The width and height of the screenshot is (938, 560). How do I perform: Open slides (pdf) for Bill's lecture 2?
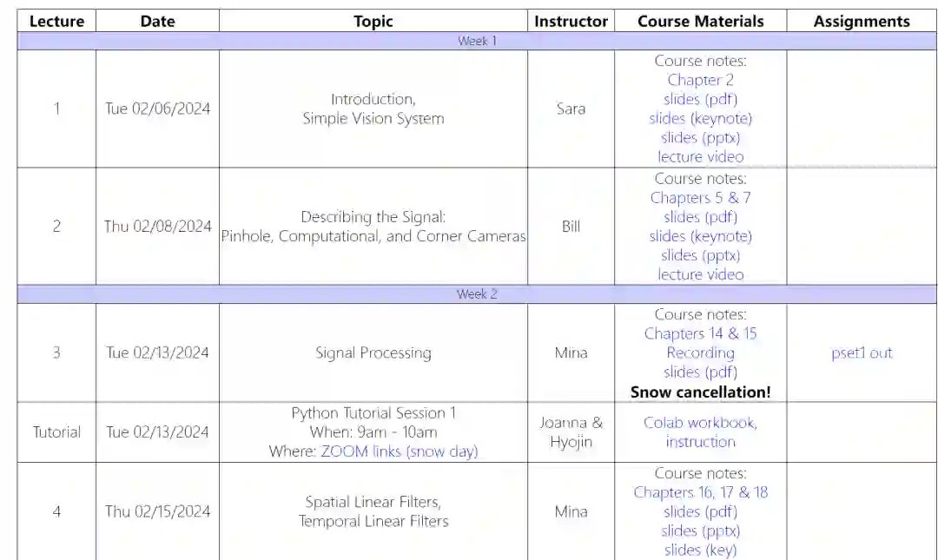pyautogui.click(x=700, y=217)
